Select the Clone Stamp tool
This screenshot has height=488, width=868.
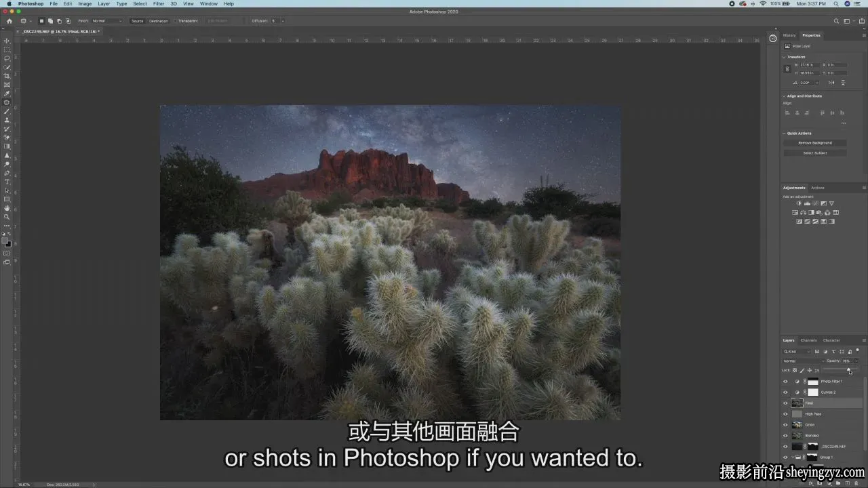click(7, 120)
